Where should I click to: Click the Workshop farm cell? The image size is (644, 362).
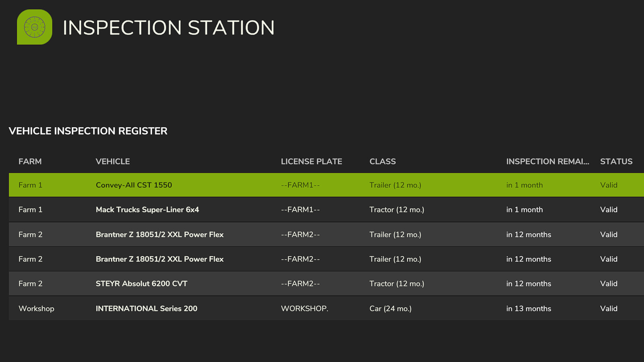click(x=36, y=309)
